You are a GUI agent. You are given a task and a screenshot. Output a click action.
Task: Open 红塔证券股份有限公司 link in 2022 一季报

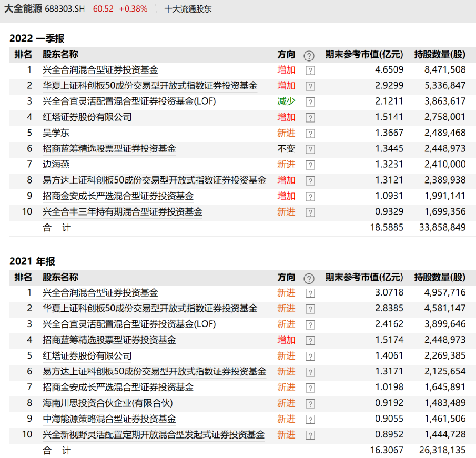click(87, 117)
